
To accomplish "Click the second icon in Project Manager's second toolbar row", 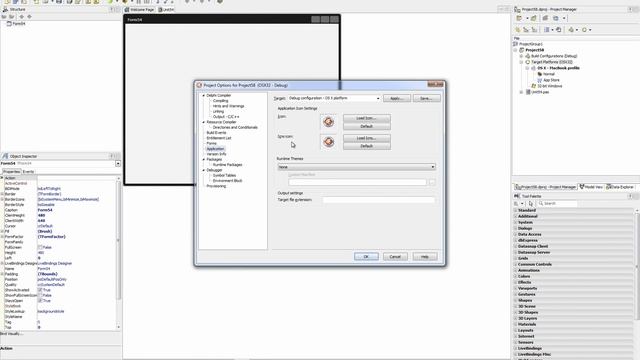I will coord(526,30).
